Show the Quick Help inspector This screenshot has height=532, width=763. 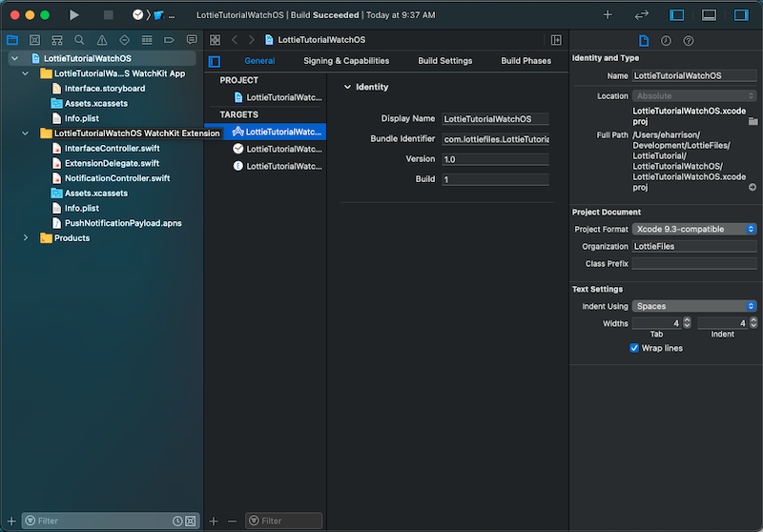click(x=688, y=41)
